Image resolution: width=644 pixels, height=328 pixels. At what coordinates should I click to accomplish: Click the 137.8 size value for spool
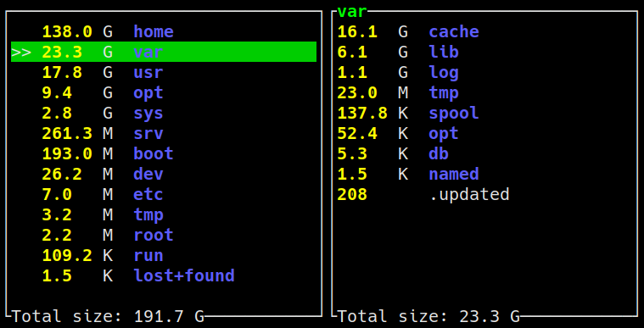[x=361, y=113]
